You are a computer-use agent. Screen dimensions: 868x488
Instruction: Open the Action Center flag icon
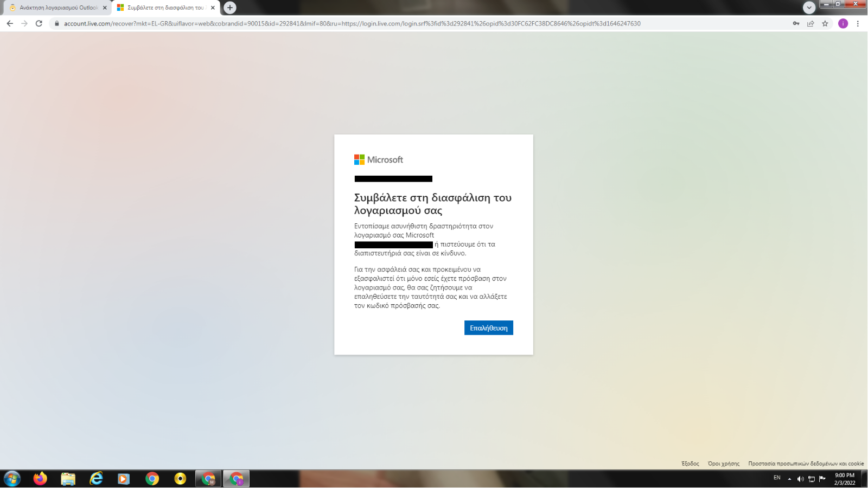point(822,478)
